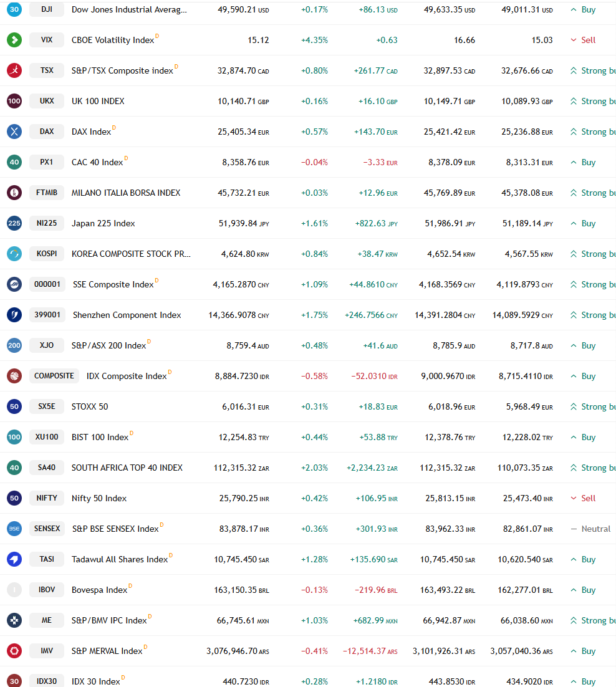616x687 pixels.
Task: Click SA40 low 110,073.35 ZAR
Action: (525, 468)
